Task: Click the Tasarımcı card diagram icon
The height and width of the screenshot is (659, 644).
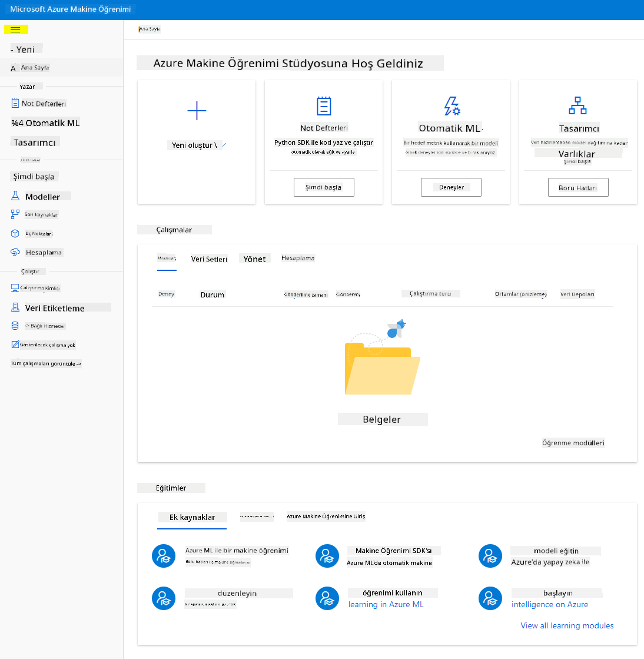Action: tap(577, 105)
